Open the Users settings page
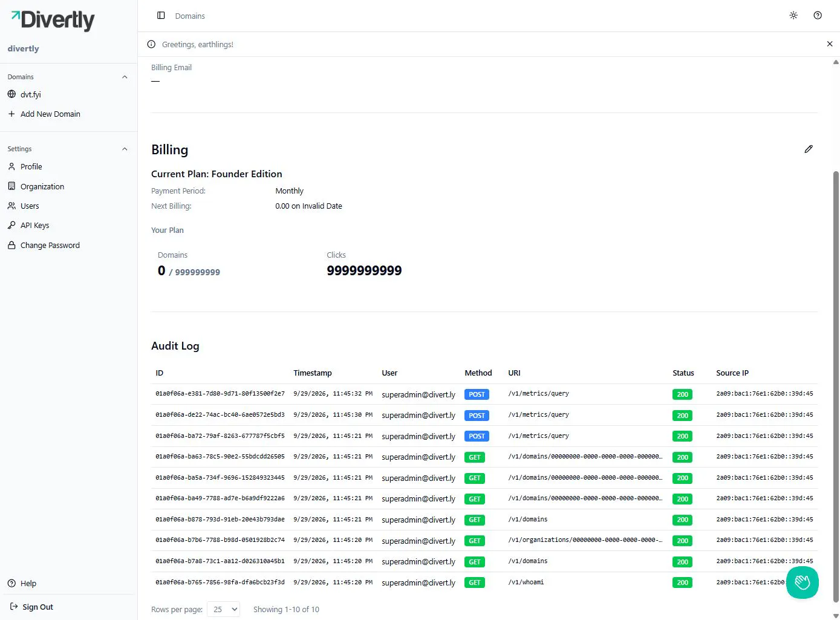Viewport: 840px width, 620px height. coord(30,206)
